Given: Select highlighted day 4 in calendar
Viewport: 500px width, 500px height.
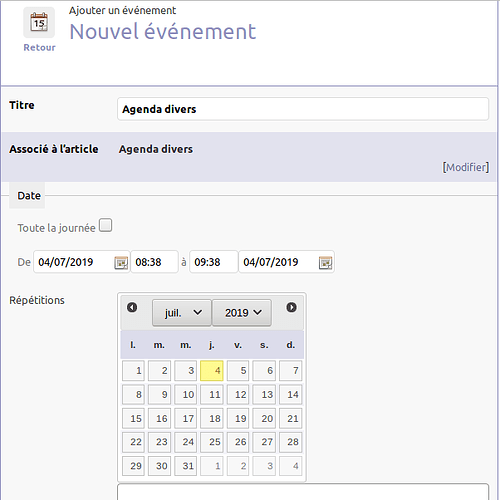Looking at the screenshot, I should pos(212,371).
